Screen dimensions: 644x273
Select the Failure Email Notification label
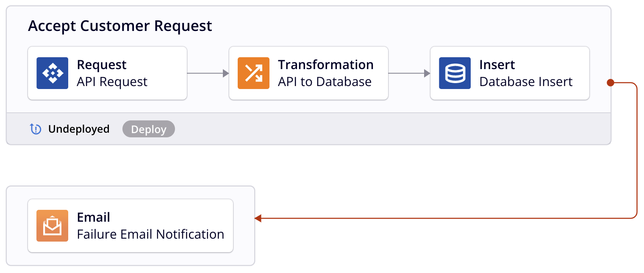tap(150, 234)
